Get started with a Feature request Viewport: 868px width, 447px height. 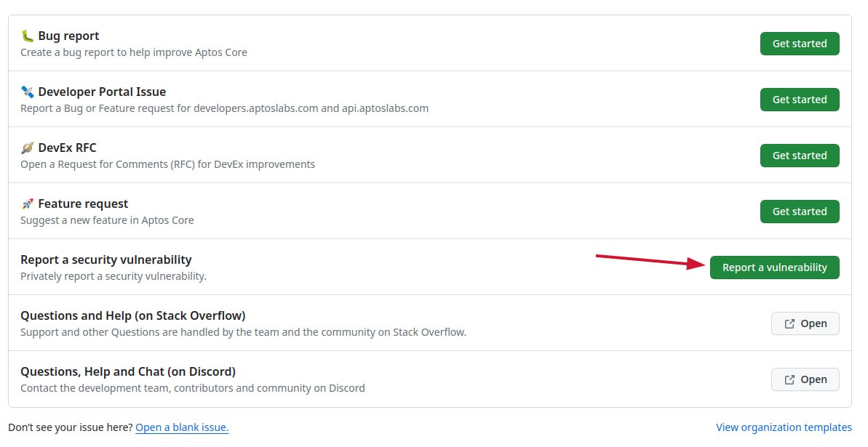tap(799, 212)
